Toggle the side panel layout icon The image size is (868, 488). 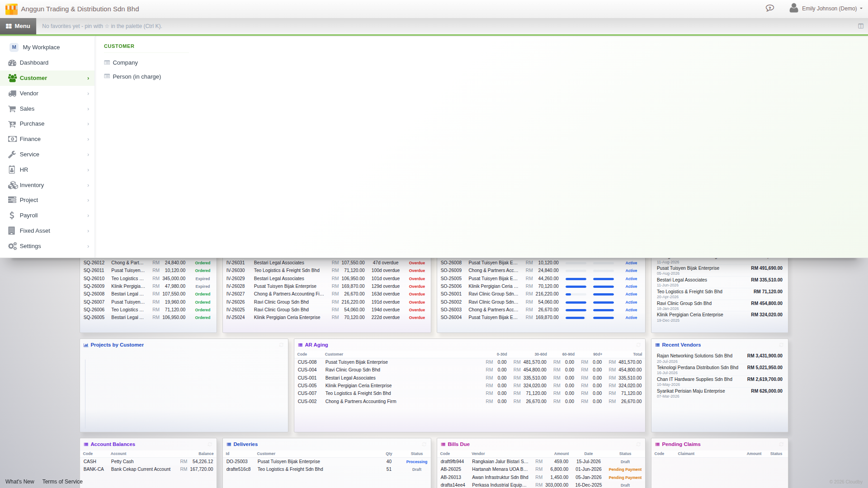click(861, 26)
